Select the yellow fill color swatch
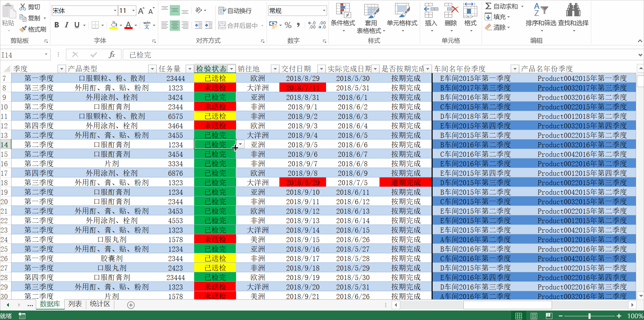The image size is (644, 320). (114, 28)
